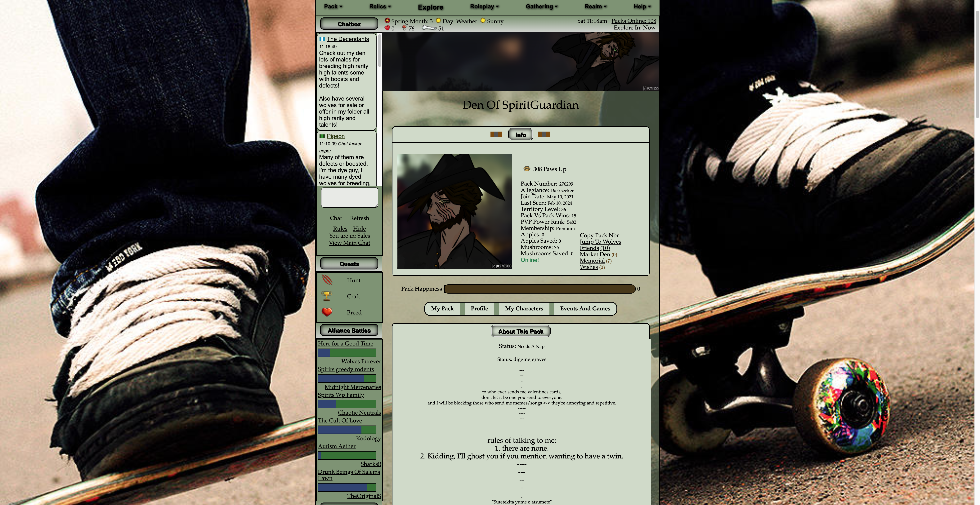Click the bone currency icon
The width and height of the screenshot is (980, 505).
click(429, 28)
